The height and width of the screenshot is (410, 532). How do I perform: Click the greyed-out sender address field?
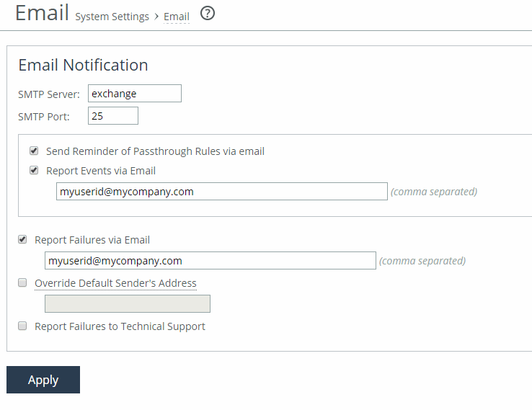pos(128,303)
